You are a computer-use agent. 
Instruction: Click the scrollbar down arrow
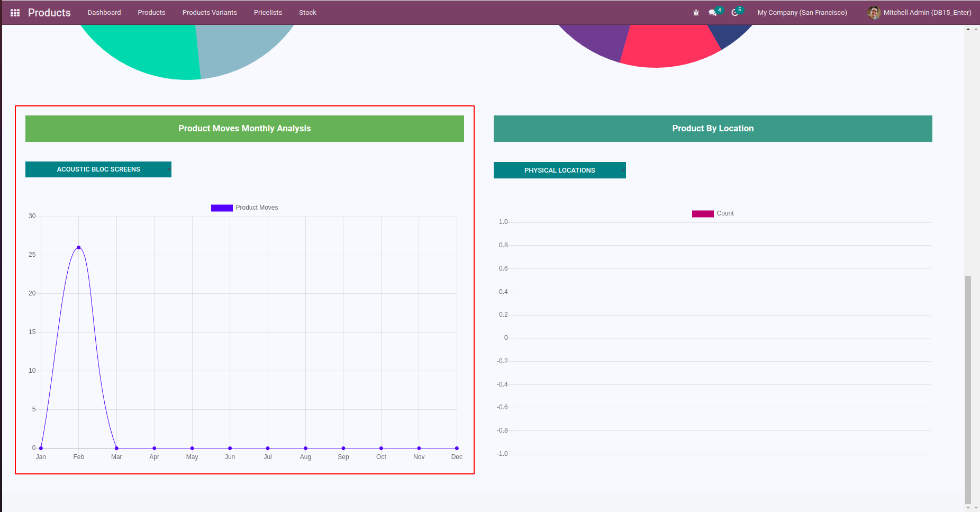[x=968, y=508]
